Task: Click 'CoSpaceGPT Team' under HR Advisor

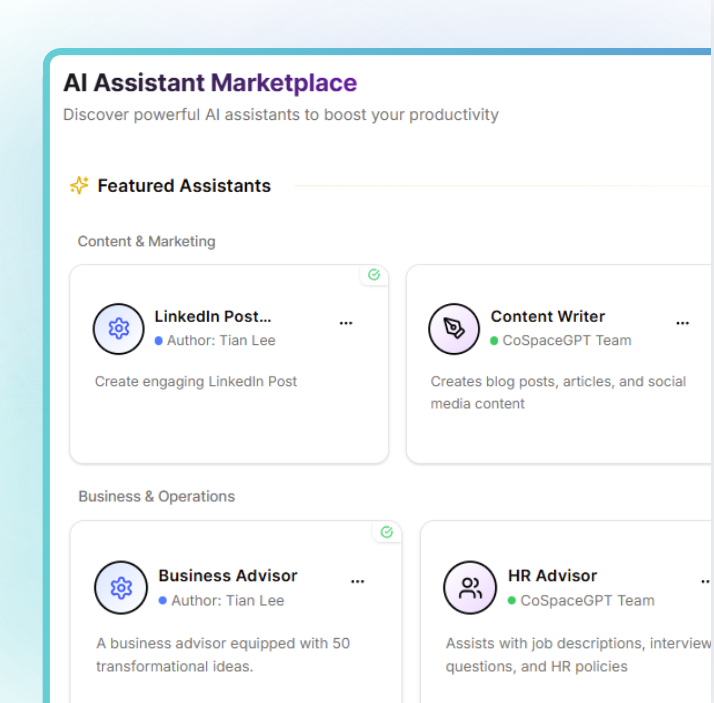Action: [x=587, y=601]
